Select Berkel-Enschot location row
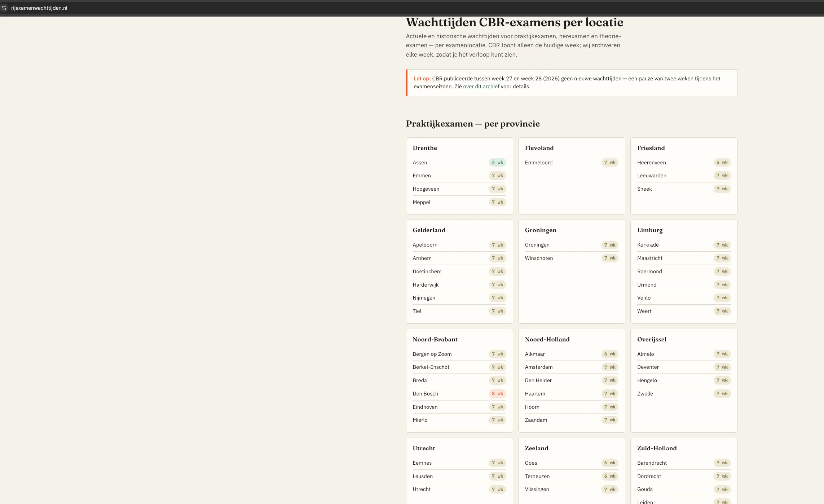Image resolution: width=824 pixels, height=504 pixels. click(459, 367)
